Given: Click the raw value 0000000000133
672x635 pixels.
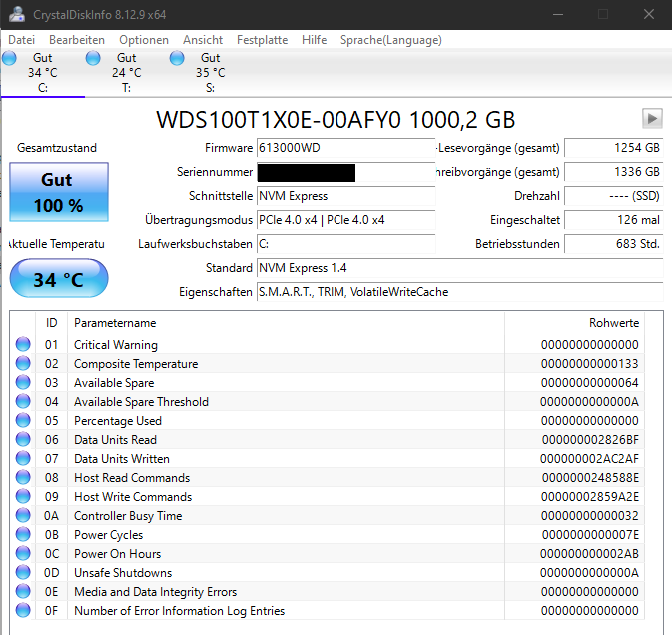Looking at the screenshot, I should pos(590,364).
